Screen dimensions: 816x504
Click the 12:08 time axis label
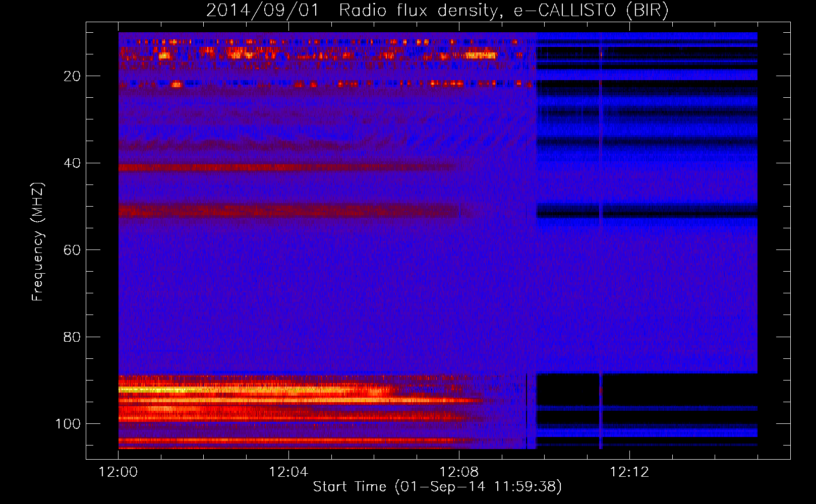(459, 472)
